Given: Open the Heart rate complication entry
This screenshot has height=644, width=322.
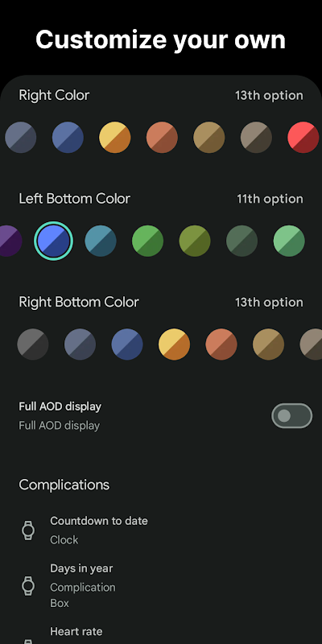Looking at the screenshot, I should (x=161, y=633).
